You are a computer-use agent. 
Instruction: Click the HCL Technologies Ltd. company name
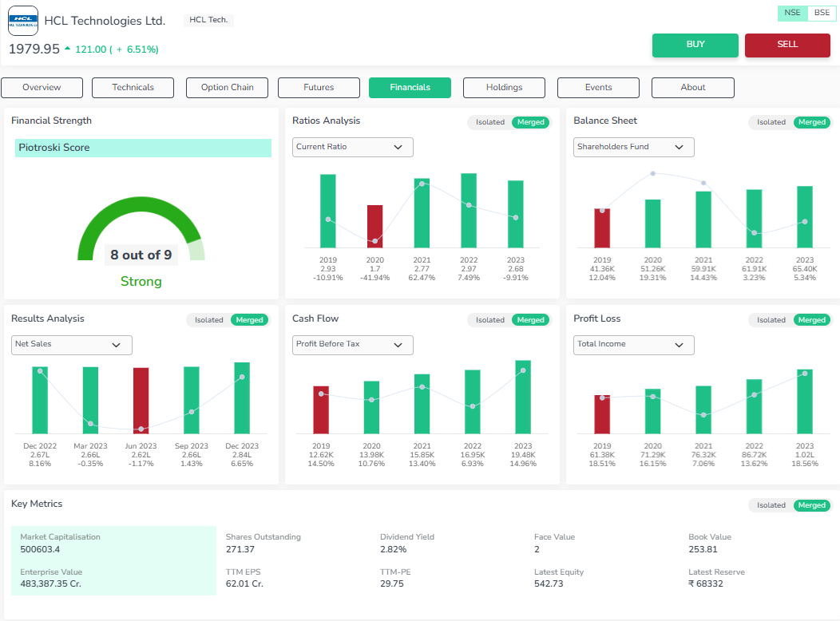(105, 21)
